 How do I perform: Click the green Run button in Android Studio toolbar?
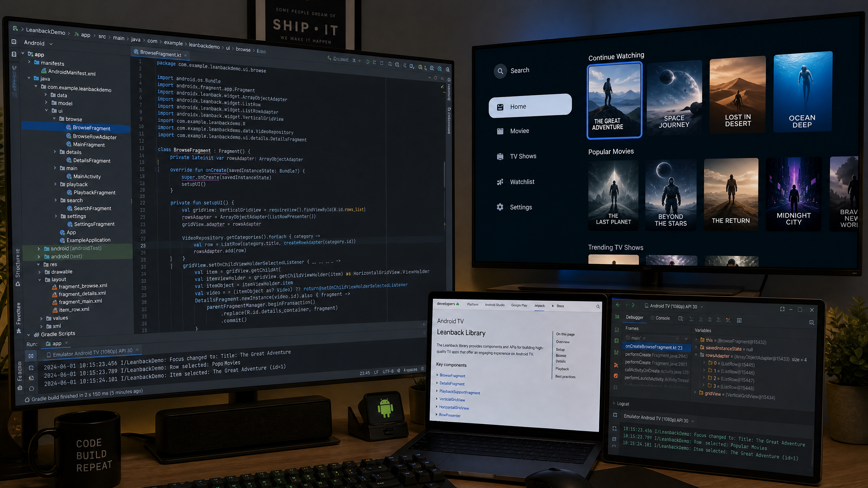[368, 62]
